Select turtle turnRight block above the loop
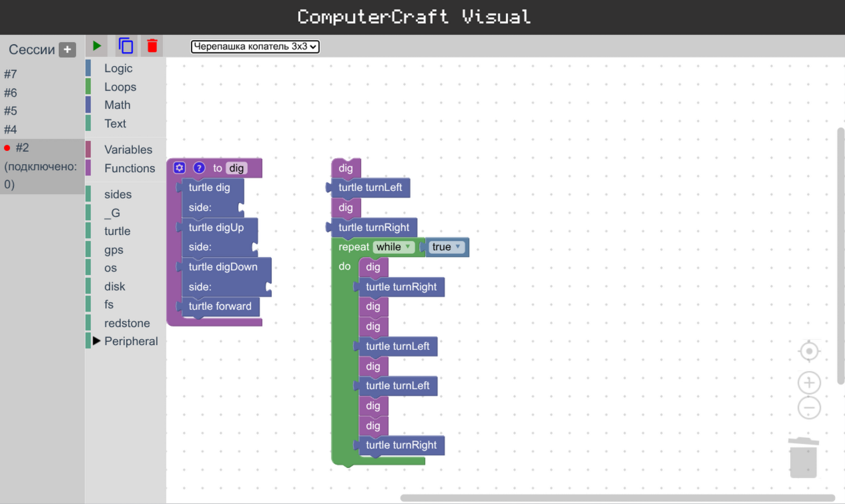 coord(374,228)
